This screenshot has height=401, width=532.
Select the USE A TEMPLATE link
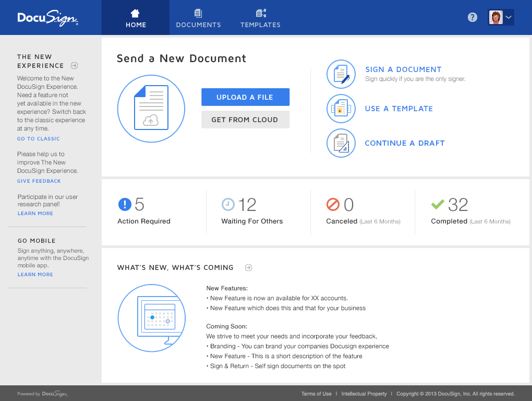pos(399,109)
